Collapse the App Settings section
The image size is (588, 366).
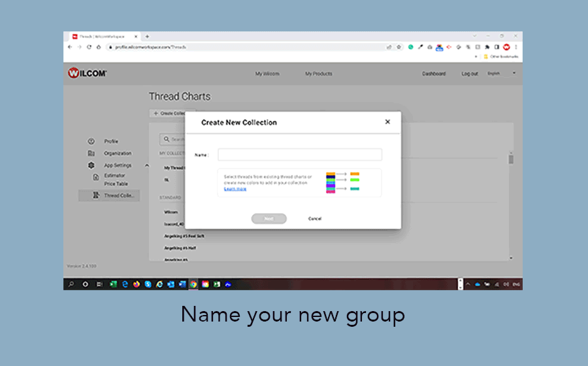pos(147,165)
